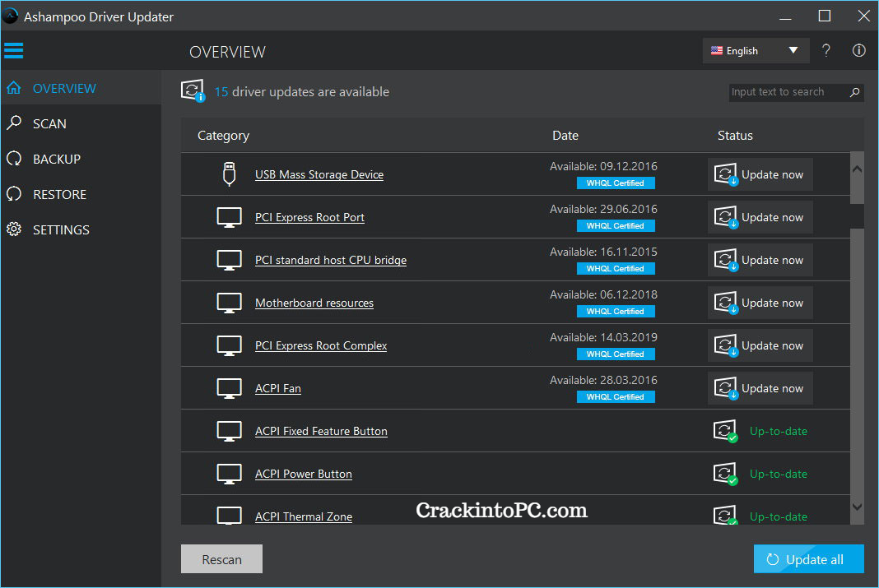Click the Settings gear icon
This screenshot has height=588, width=879.
point(14,229)
